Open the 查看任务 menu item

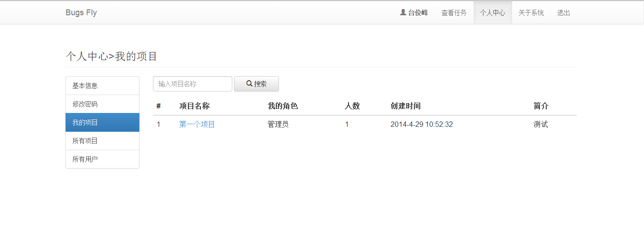(454, 13)
